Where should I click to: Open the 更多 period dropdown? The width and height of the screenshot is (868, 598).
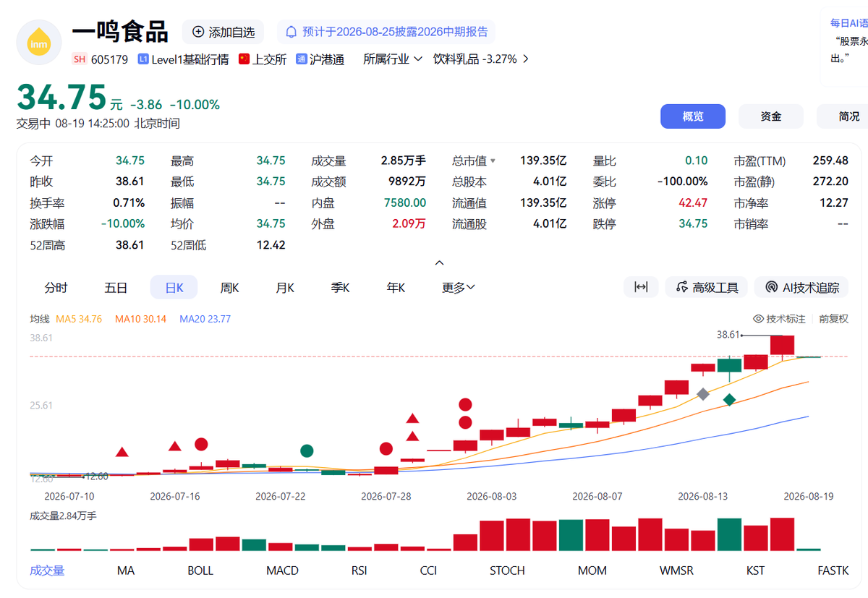(x=459, y=287)
